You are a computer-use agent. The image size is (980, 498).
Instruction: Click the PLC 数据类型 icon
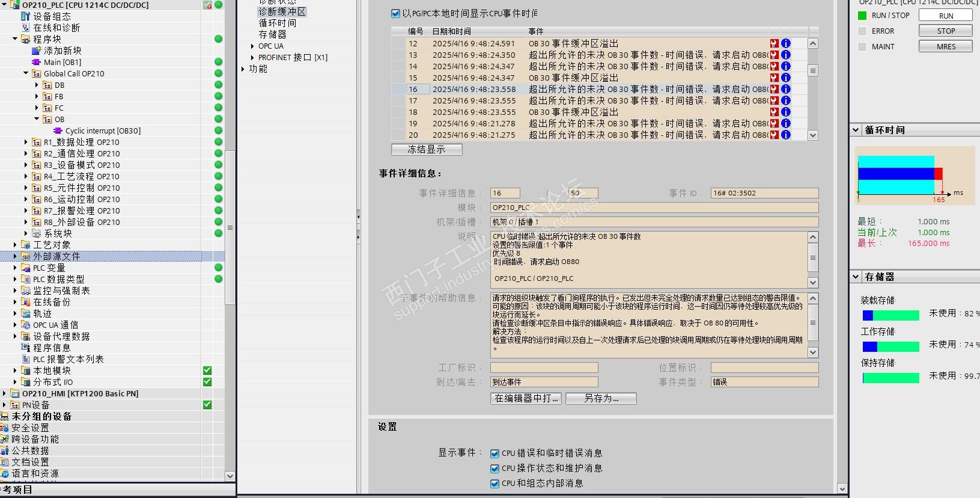pyautogui.click(x=26, y=279)
